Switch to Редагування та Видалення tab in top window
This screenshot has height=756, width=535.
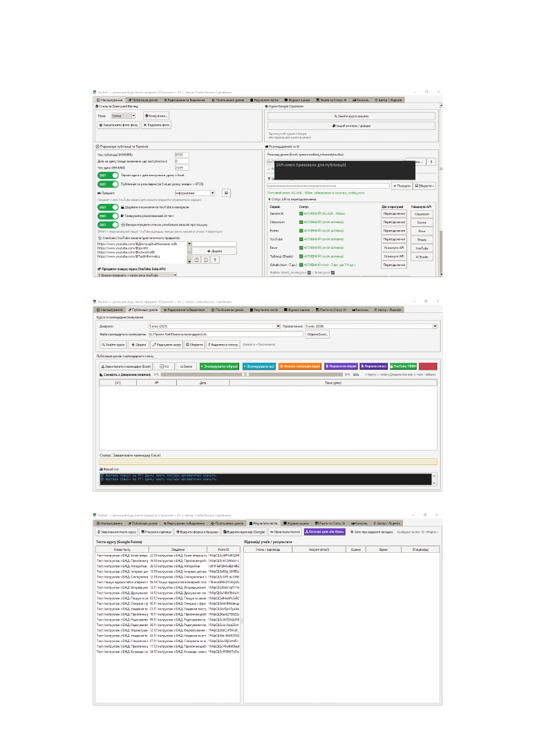[184, 100]
